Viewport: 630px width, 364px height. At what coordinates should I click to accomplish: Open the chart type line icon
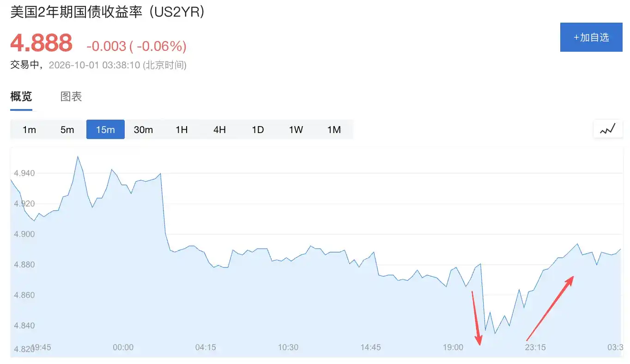click(608, 129)
